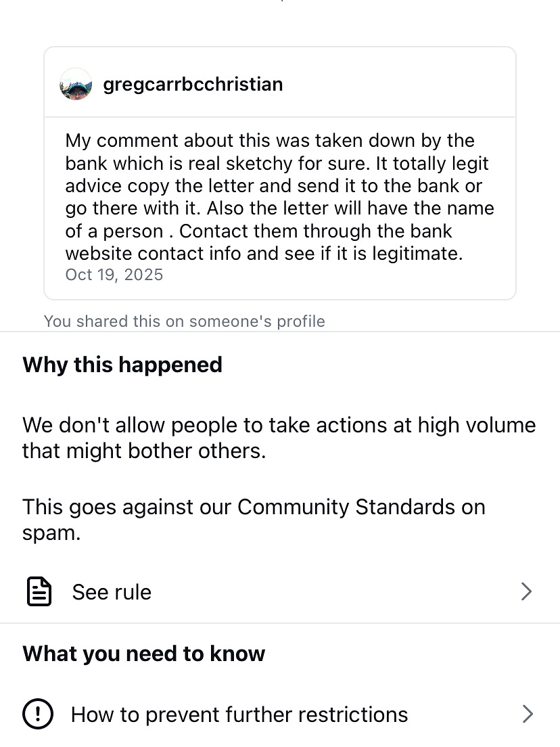
Task: Open the gregcarrbcchristian username link
Action: [x=193, y=85]
